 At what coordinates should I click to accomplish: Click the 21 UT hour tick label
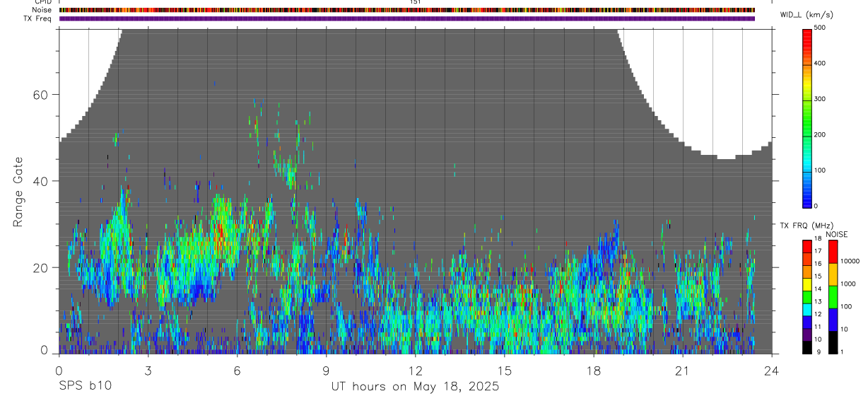click(682, 369)
